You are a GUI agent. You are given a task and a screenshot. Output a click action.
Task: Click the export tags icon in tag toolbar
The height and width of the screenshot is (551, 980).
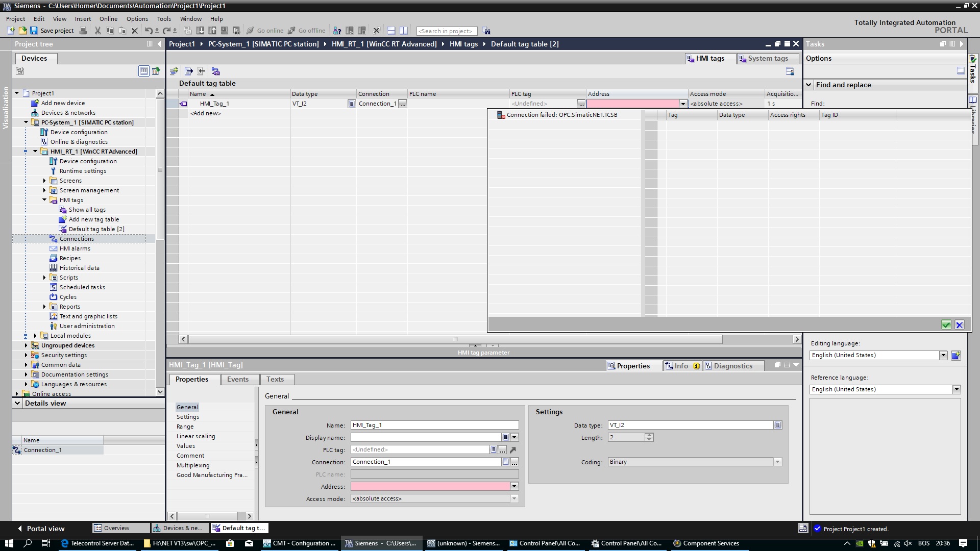coord(189,71)
